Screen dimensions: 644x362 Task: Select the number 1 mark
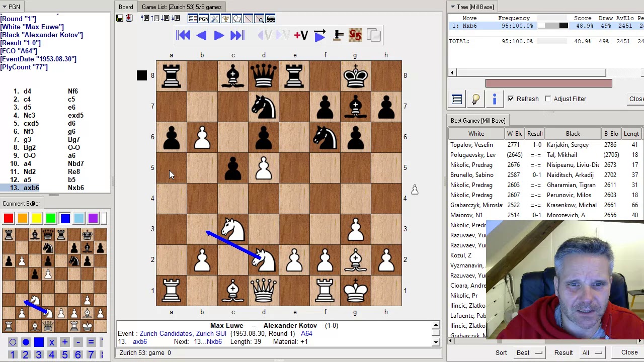pyautogui.click(x=13, y=355)
